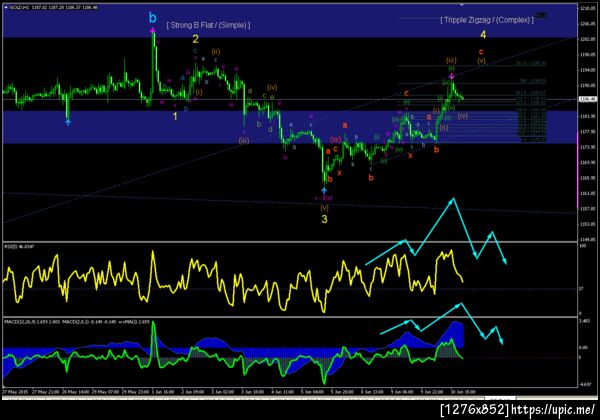600x420 pixels.
Task: Select the large blue 'b' wave label
Action: (153, 18)
